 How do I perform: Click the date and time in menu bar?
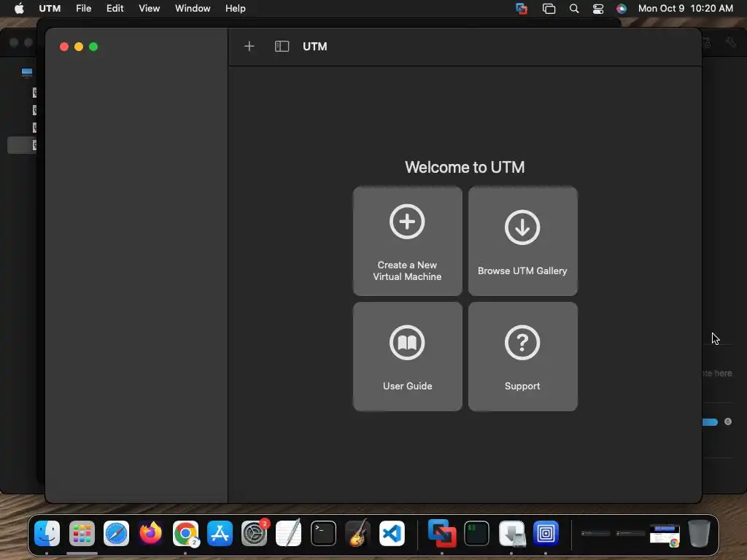tap(685, 9)
